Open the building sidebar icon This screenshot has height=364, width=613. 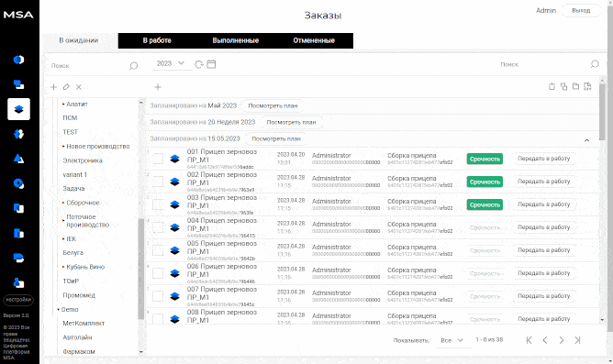(18, 233)
